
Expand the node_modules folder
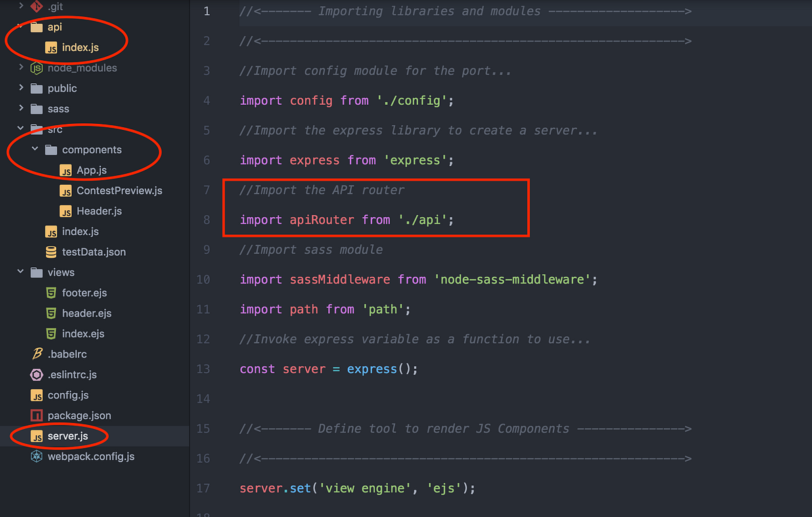click(x=20, y=68)
